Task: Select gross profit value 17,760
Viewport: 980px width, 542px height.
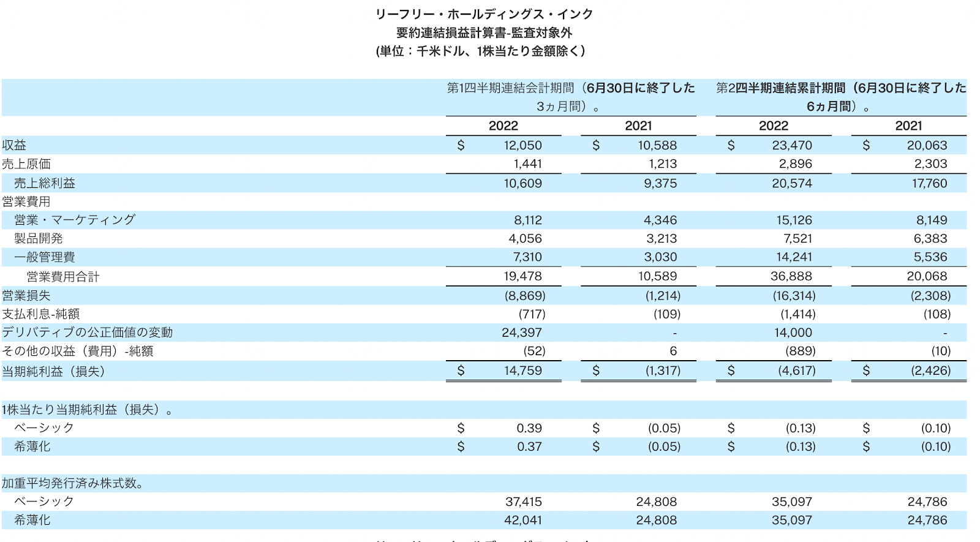Action: tap(929, 183)
